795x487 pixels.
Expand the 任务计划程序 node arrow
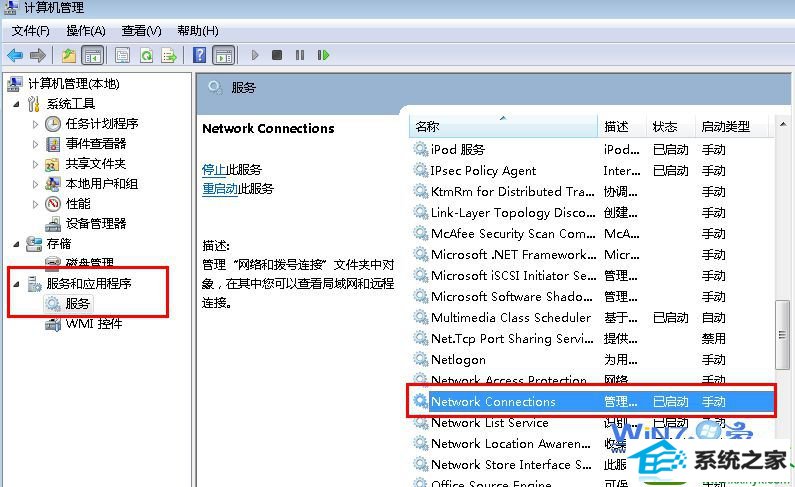35,124
